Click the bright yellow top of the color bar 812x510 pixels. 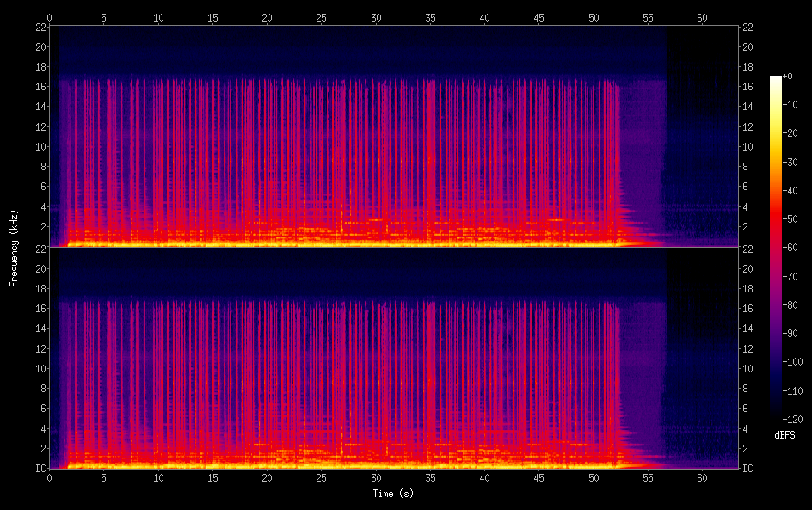(776, 82)
